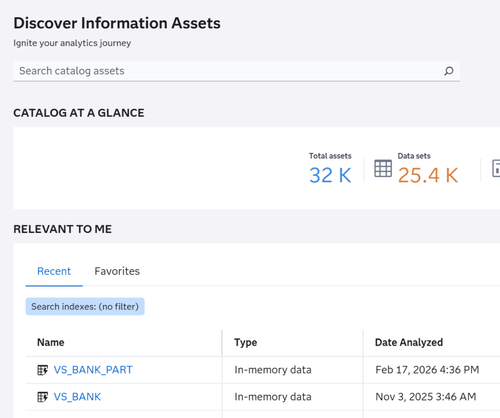
Task: Switch to the Favorites tab
Action: tap(117, 271)
